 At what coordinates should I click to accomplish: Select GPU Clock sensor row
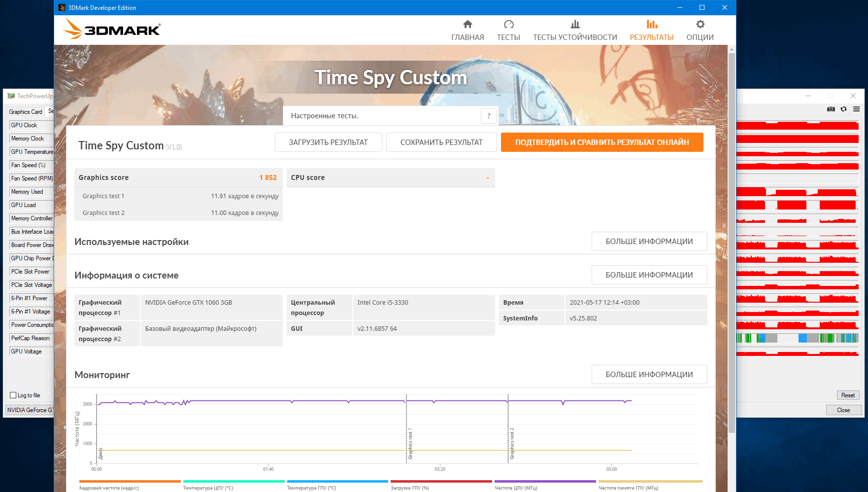[32, 125]
